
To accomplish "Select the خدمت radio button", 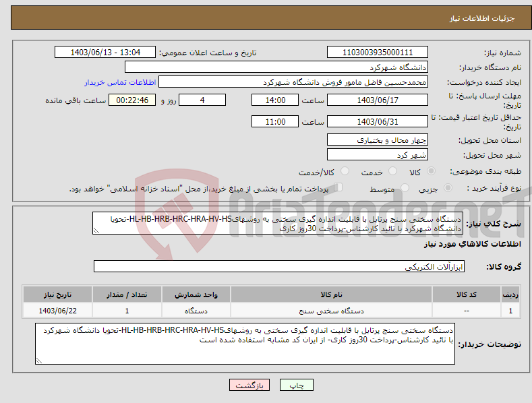I will [392, 171].
